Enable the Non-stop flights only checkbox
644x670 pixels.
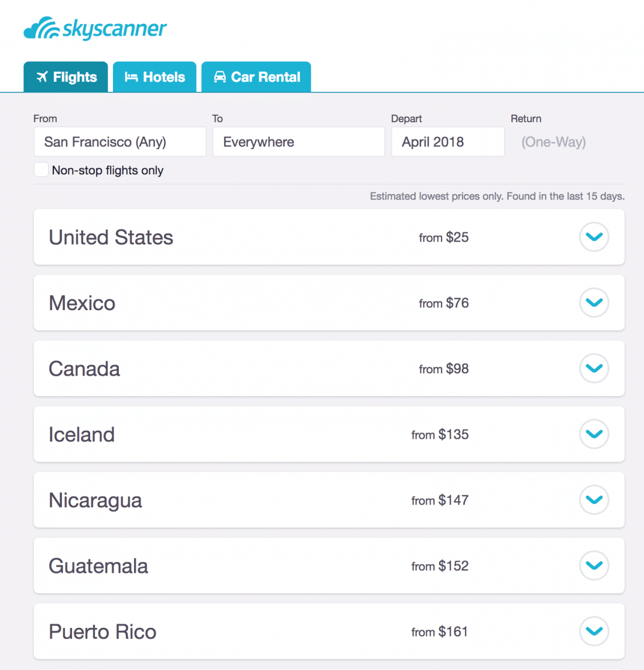tap(41, 170)
